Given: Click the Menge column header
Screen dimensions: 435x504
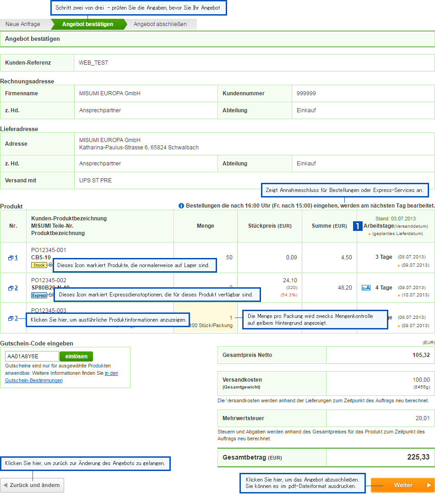Looking at the screenshot, I should 206,226.
